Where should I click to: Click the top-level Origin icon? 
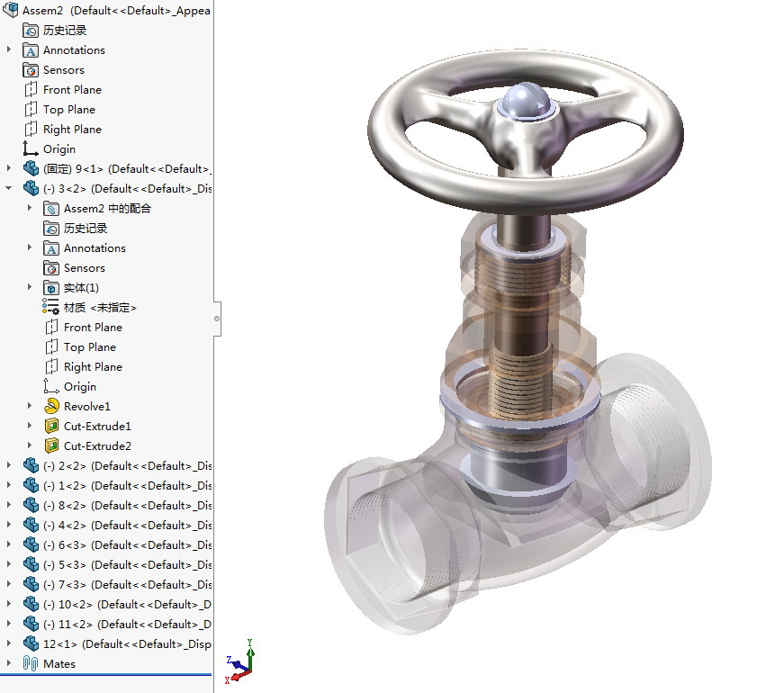point(31,149)
